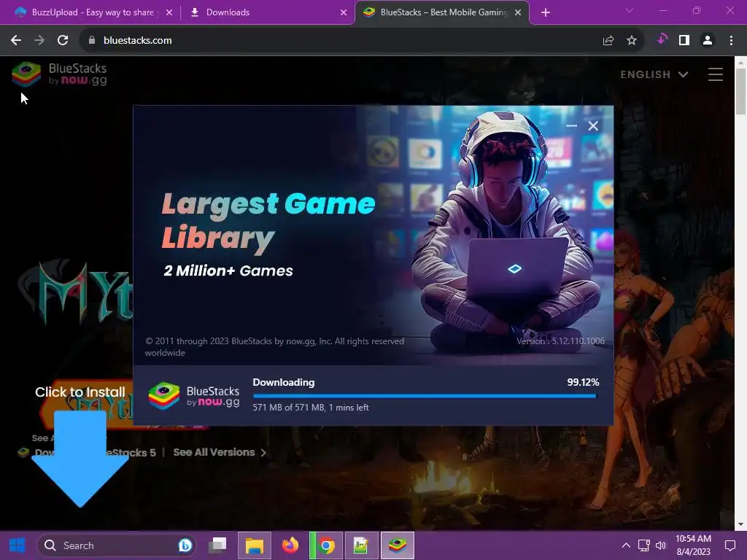Click the page vertical scrollbar thumb
Image resolution: width=747 pixels, height=560 pixels.
(x=740, y=91)
